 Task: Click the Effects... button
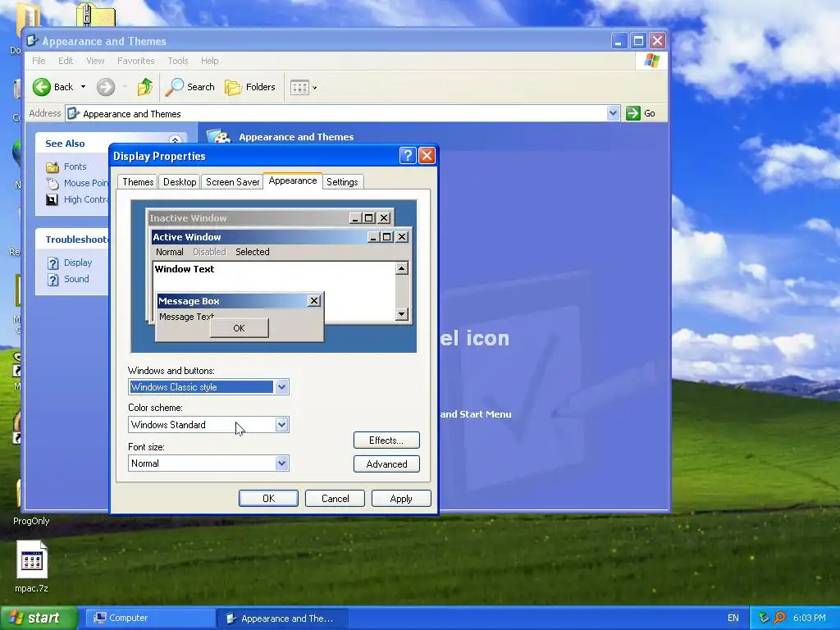[x=386, y=441]
